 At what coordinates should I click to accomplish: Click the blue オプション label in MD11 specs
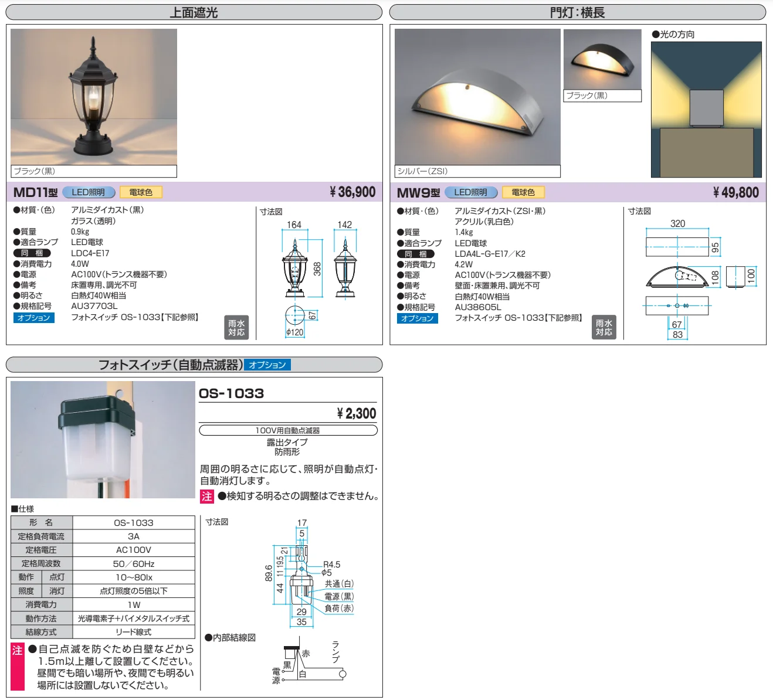(34, 318)
